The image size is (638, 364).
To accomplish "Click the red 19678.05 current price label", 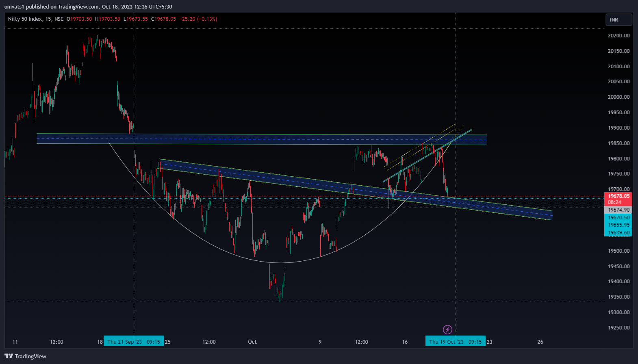I will pos(618,196).
